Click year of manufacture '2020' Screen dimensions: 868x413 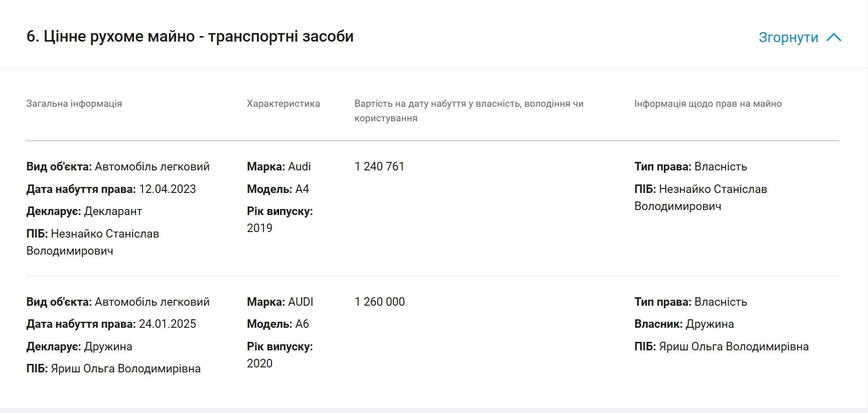tap(259, 363)
